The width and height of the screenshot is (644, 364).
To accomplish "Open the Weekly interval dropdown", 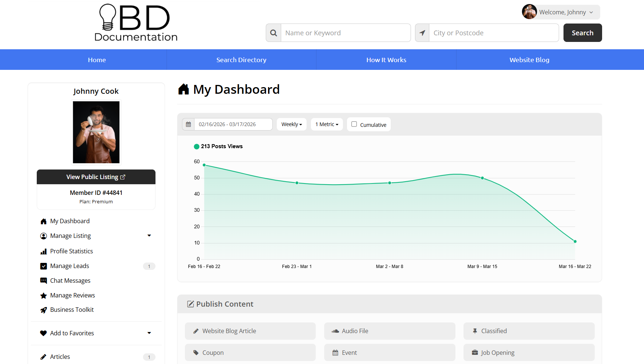I will (291, 124).
